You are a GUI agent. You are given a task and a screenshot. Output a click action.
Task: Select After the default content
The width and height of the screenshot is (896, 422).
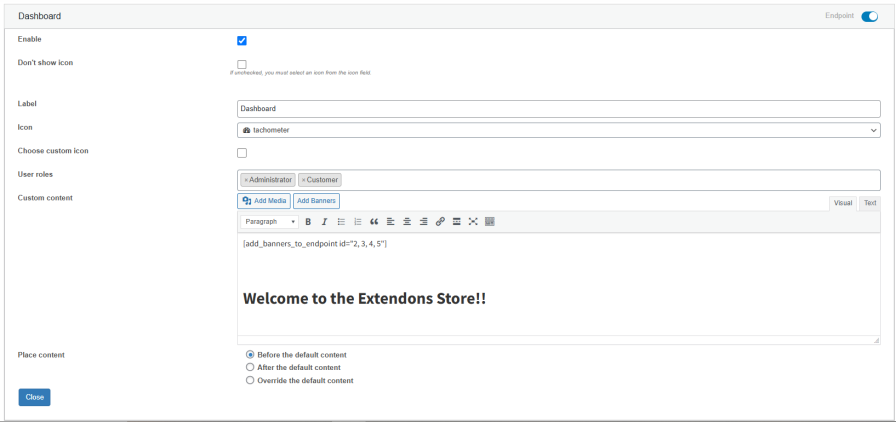click(x=250, y=367)
